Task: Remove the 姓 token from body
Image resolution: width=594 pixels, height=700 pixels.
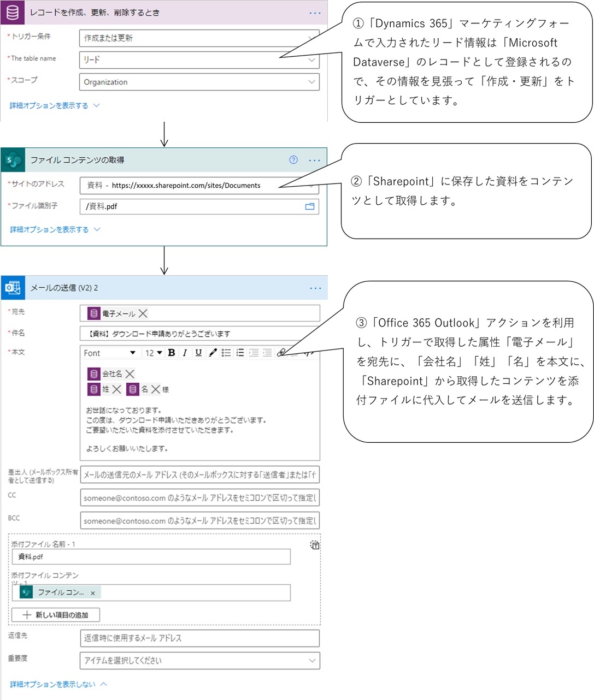Action: point(116,389)
